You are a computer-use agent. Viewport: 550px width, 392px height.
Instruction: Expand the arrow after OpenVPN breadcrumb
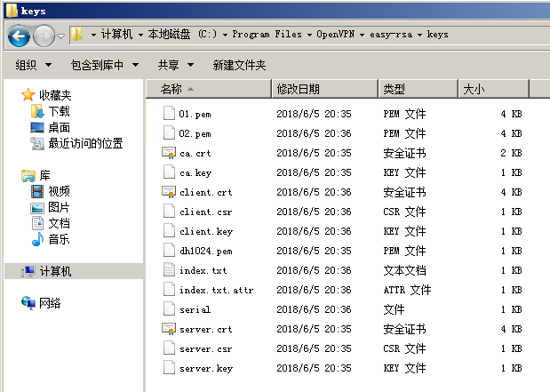362,35
